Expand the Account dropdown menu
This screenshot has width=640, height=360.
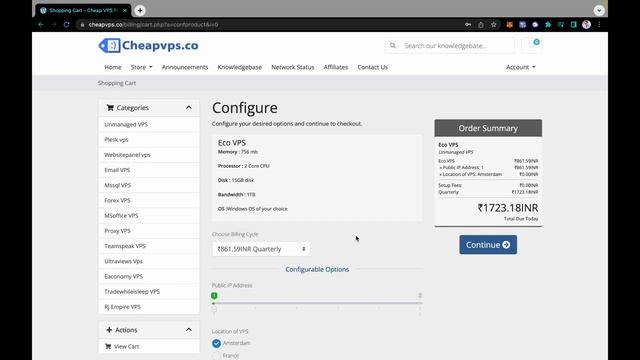click(520, 67)
